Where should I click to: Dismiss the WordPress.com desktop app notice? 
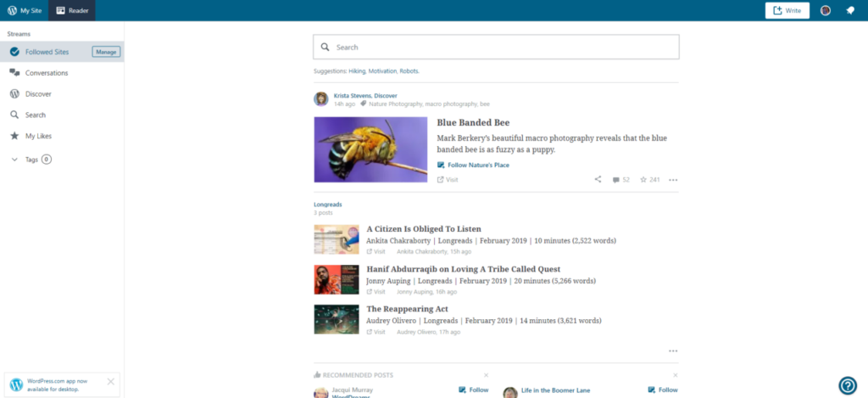pos(111,381)
